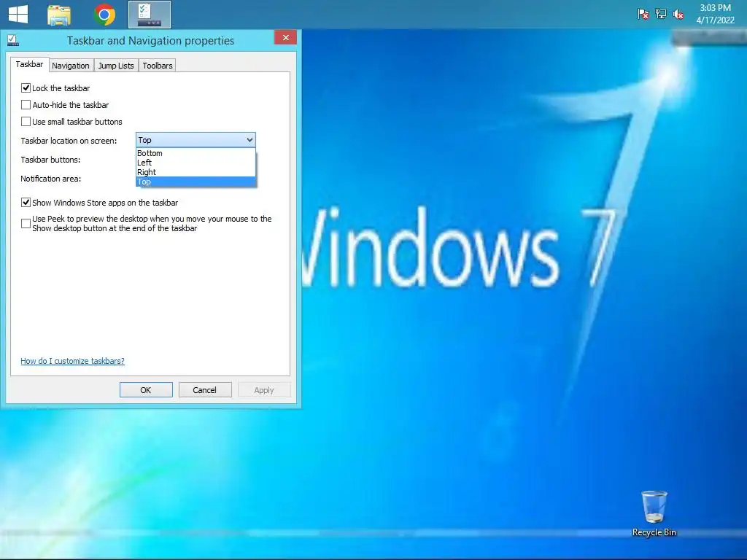
Task: Open File Explorer from the taskbar
Action: (x=59, y=15)
